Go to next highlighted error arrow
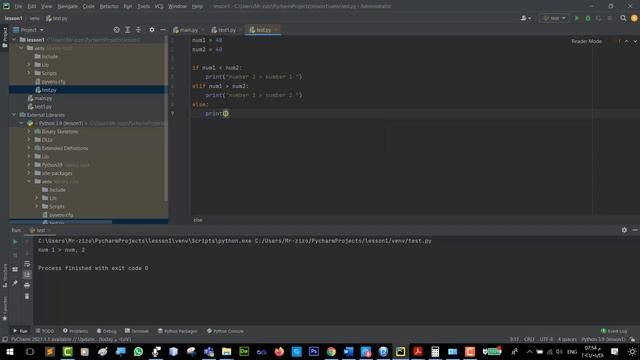This screenshot has width=640, height=360. (635, 42)
